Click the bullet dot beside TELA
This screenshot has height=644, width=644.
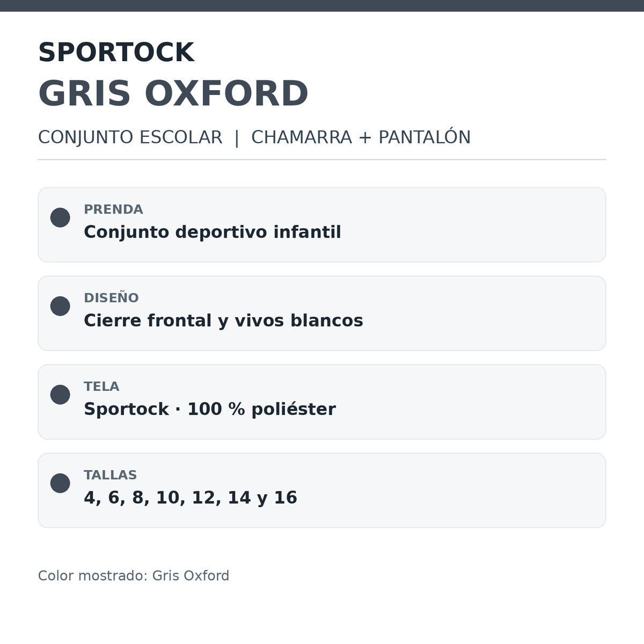point(60,394)
